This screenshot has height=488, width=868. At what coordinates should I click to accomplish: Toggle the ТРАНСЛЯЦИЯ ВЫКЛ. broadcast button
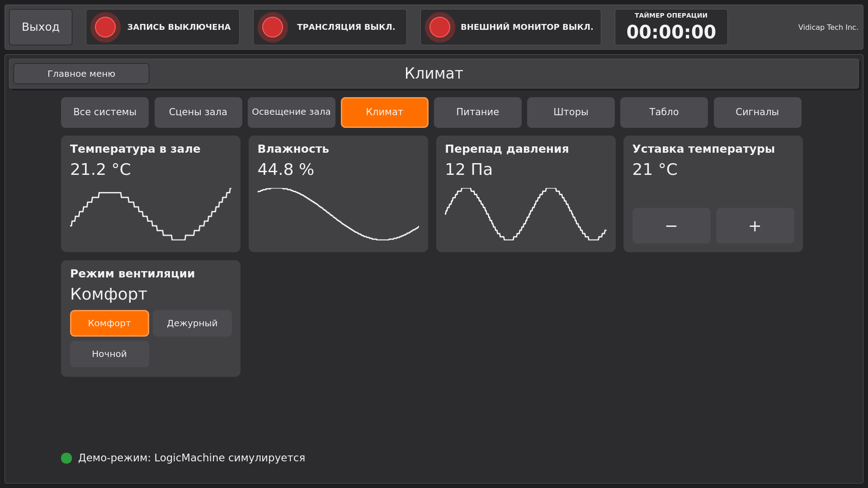point(330,27)
